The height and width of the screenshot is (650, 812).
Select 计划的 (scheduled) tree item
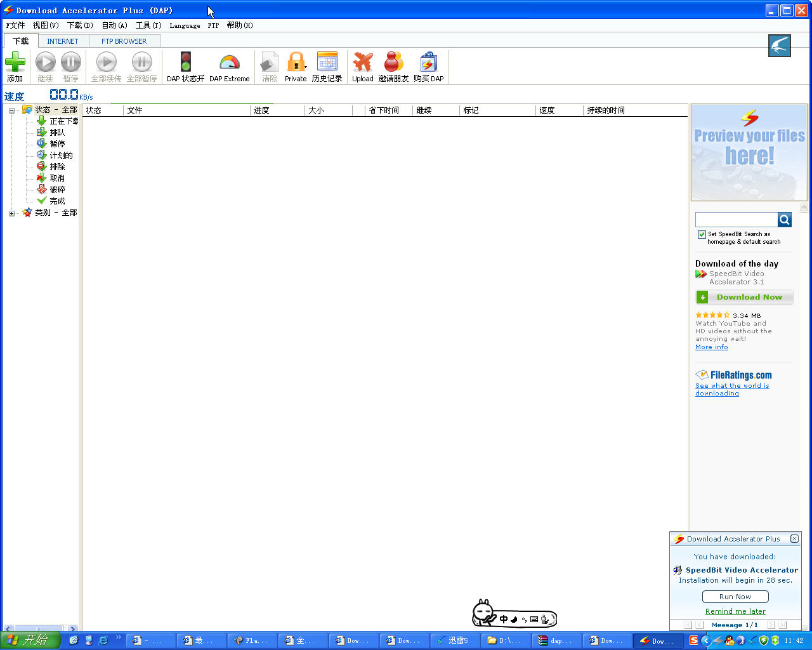tap(61, 156)
